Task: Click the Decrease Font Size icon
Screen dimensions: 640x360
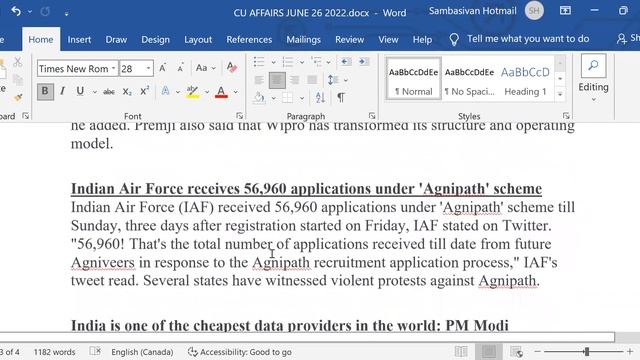Action: pyautogui.click(x=180, y=68)
